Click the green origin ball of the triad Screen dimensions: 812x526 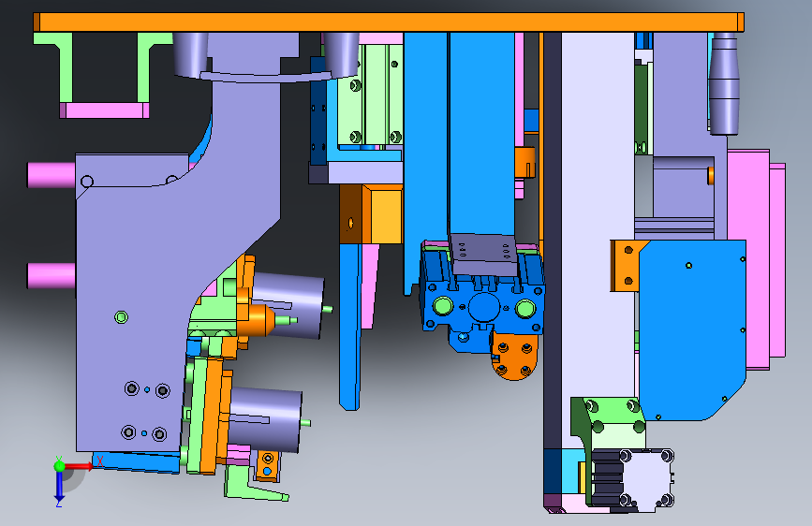pos(59,466)
